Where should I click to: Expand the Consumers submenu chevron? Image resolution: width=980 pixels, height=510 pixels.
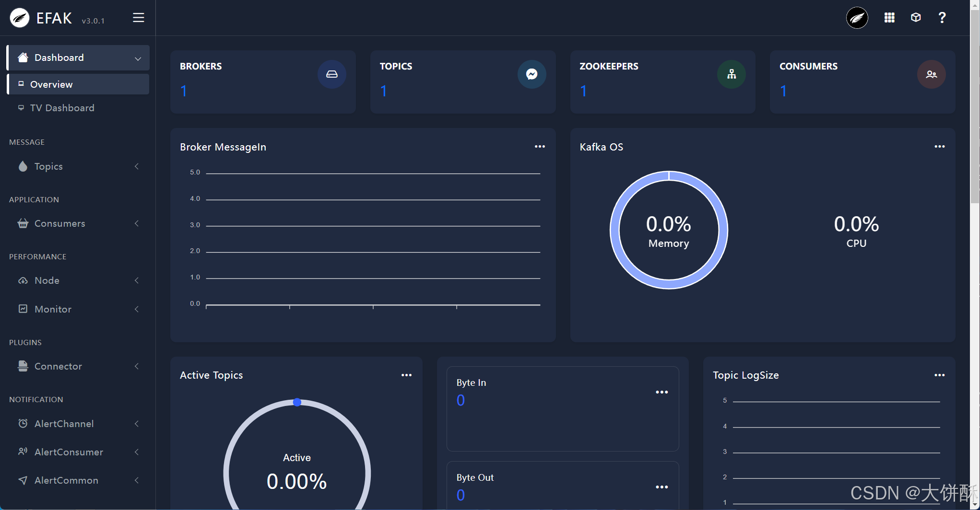137,223
